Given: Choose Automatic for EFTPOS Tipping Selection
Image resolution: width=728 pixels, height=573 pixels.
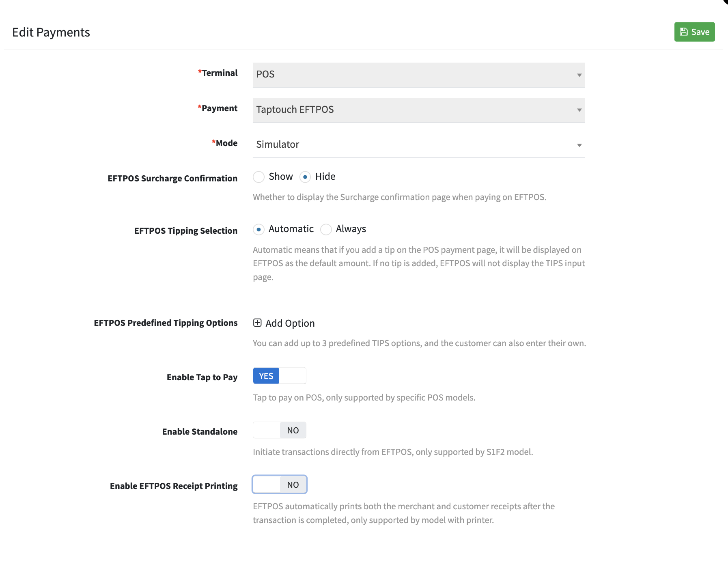Looking at the screenshot, I should pos(259,229).
